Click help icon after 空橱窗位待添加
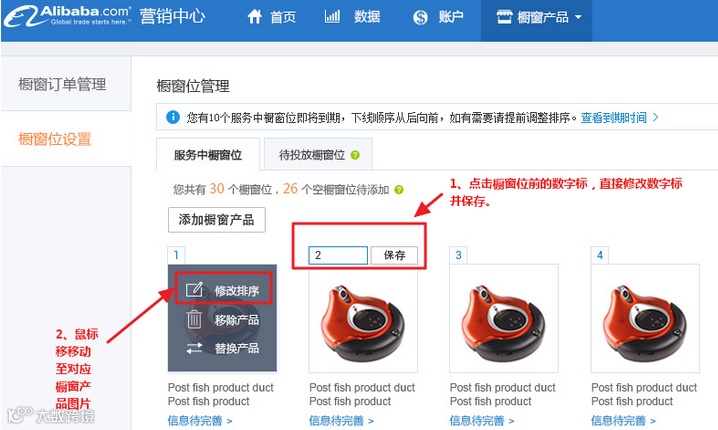718x430 pixels. (x=399, y=190)
